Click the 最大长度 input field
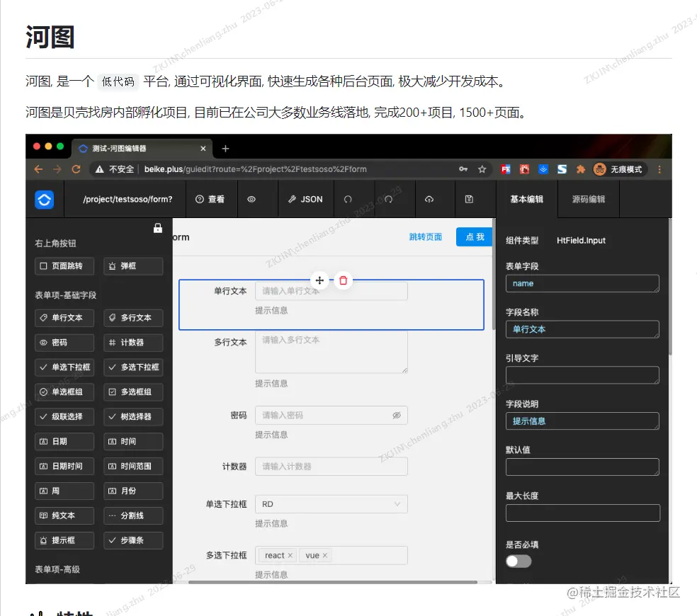 (582, 513)
